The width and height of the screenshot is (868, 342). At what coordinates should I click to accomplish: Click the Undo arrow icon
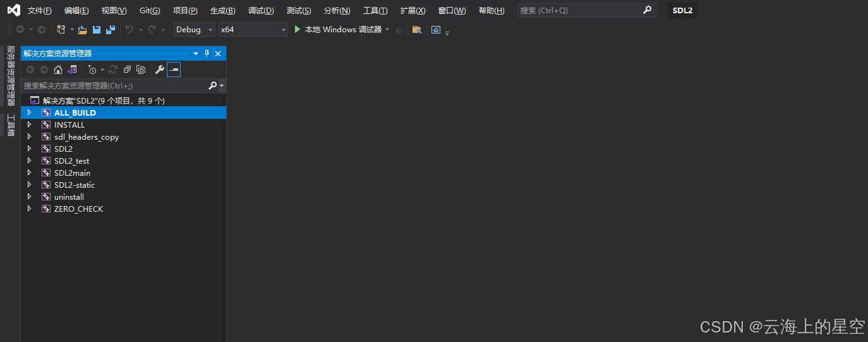[130, 30]
